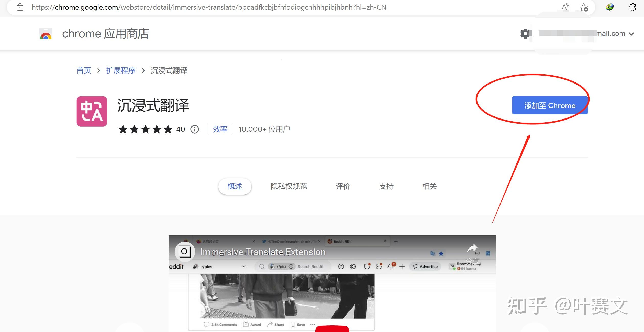This screenshot has height=332, width=644.
Task: Click the pink 沉浸式翻译 extension icon
Action: (92, 111)
